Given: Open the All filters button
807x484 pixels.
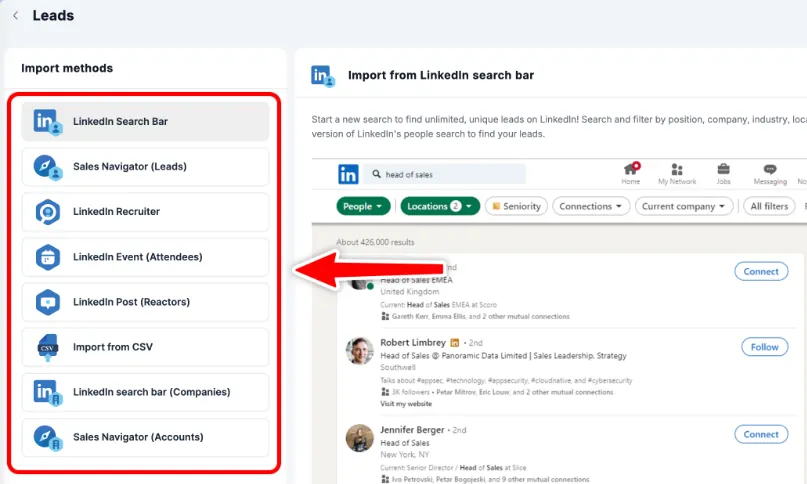Looking at the screenshot, I should pyautogui.click(x=769, y=206).
